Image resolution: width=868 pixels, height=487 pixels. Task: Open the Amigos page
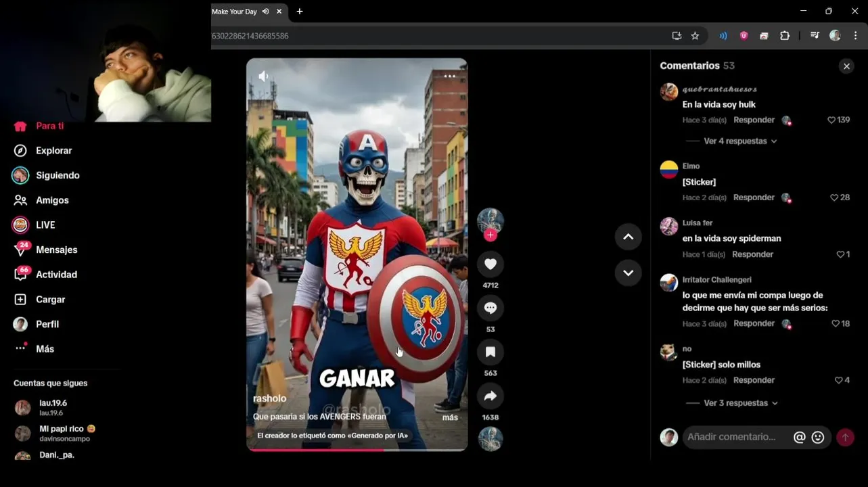pyautogui.click(x=41, y=200)
